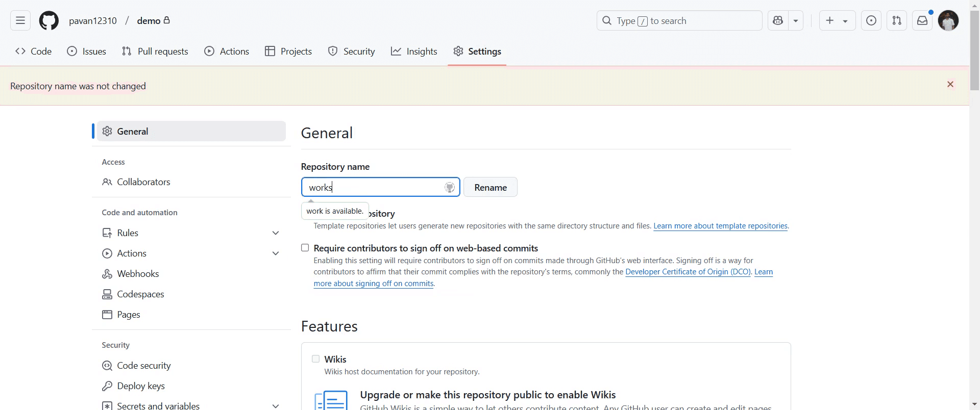
Task: Open the Copilot chat icon
Action: (778, 21)
